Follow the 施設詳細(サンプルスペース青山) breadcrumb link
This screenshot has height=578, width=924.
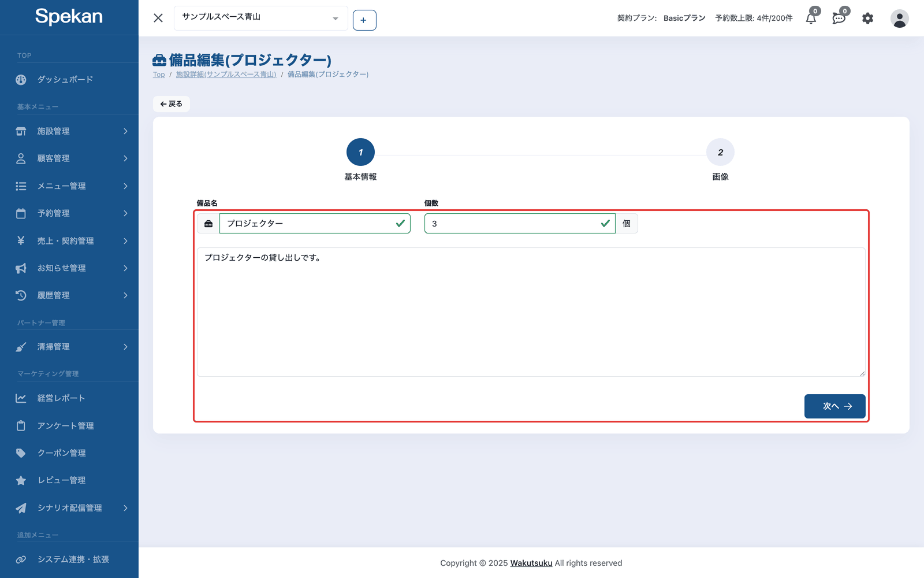[226, 75]
